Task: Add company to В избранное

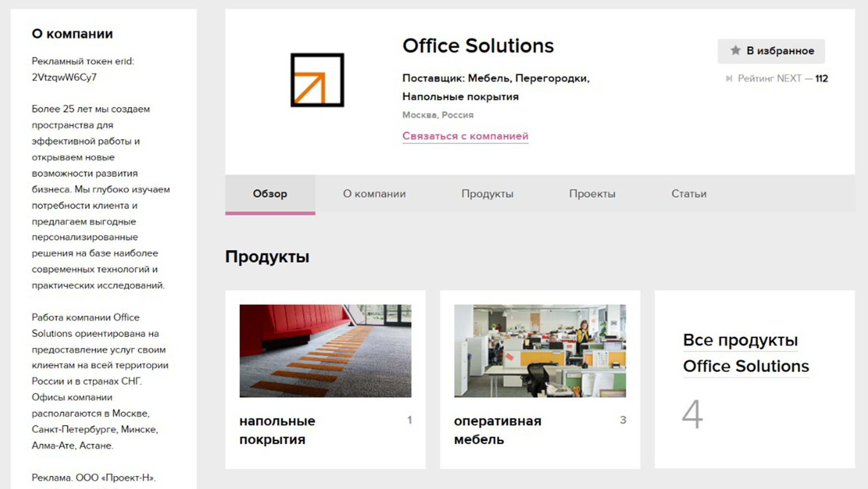Action: tap(771, 51)
